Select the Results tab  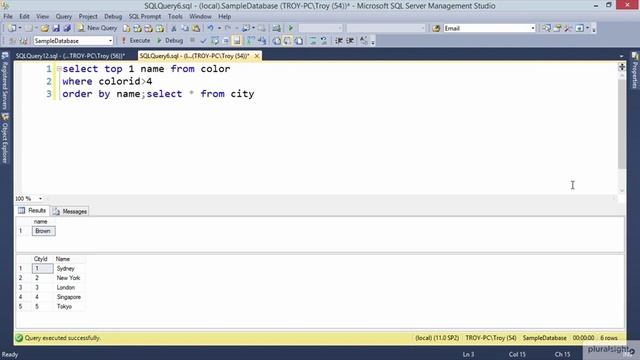pos(32,211)
